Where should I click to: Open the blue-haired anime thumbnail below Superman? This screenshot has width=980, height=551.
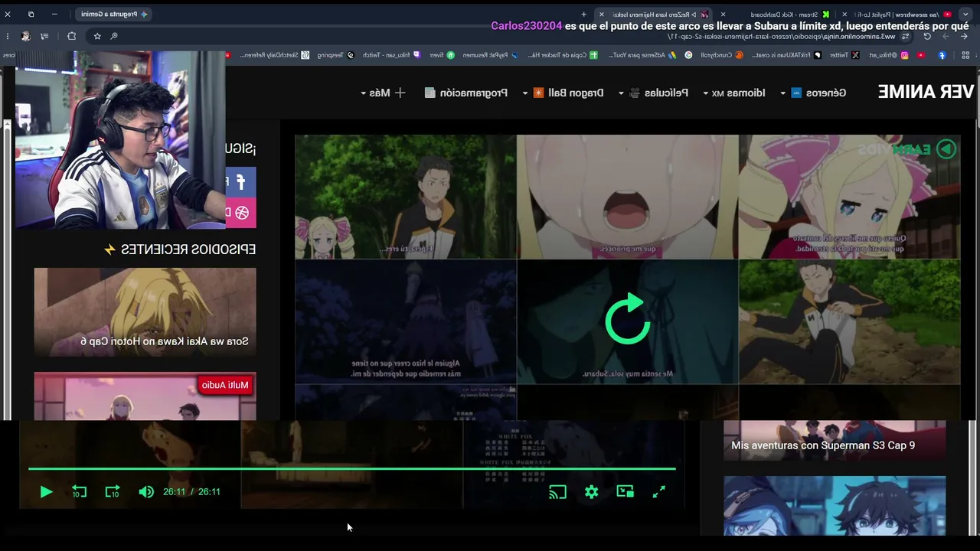coord(835,506)
